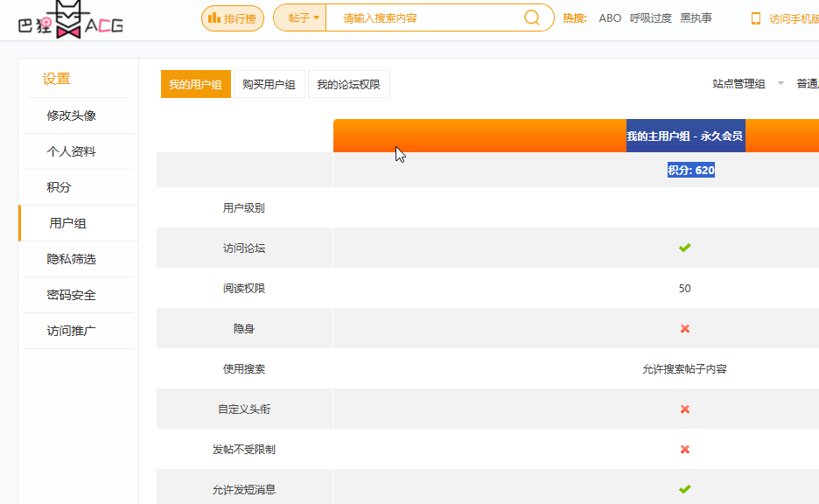Click the 设置 sidebar heading
Image resolution: width=819 pixels, height=504 pixels.
pos(56,79)
